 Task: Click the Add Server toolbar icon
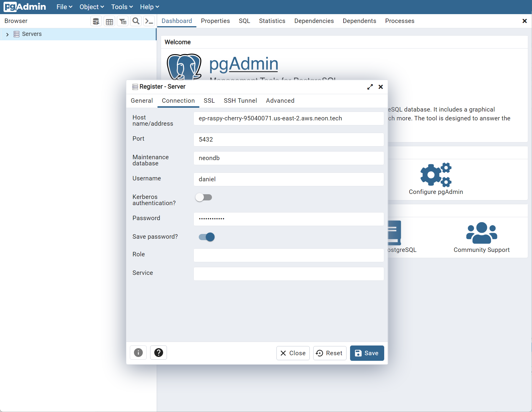(x=96, y=21)
